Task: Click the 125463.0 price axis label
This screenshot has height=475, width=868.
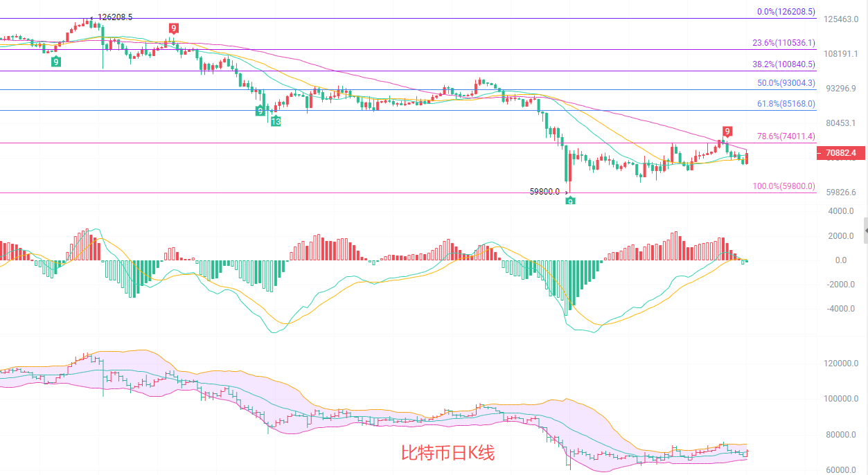Action: point(840,19)
